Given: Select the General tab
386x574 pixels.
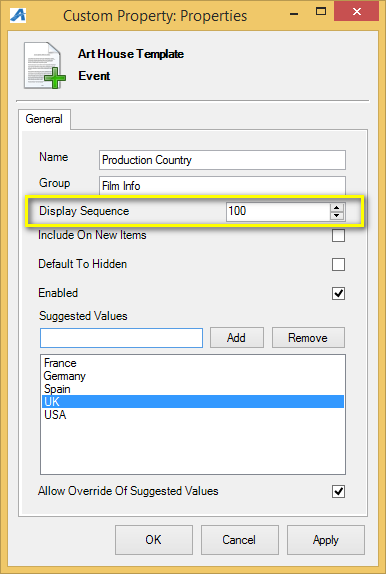Looking at the screenshot, I should (x=44, y=119).
